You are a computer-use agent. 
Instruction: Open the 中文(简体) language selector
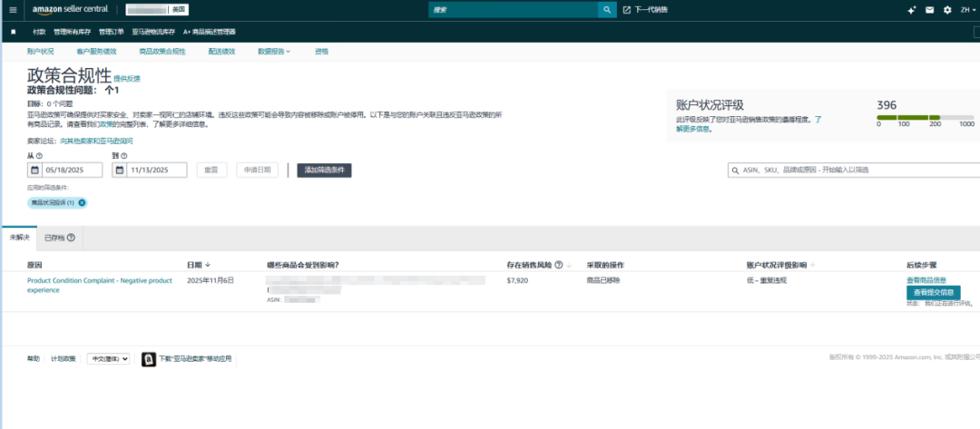point(108,359)
